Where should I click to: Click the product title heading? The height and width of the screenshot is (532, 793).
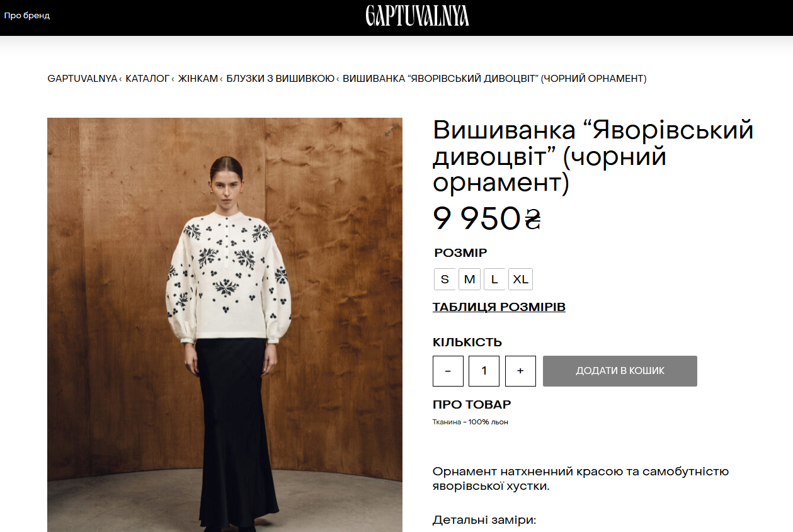[593, 157]
